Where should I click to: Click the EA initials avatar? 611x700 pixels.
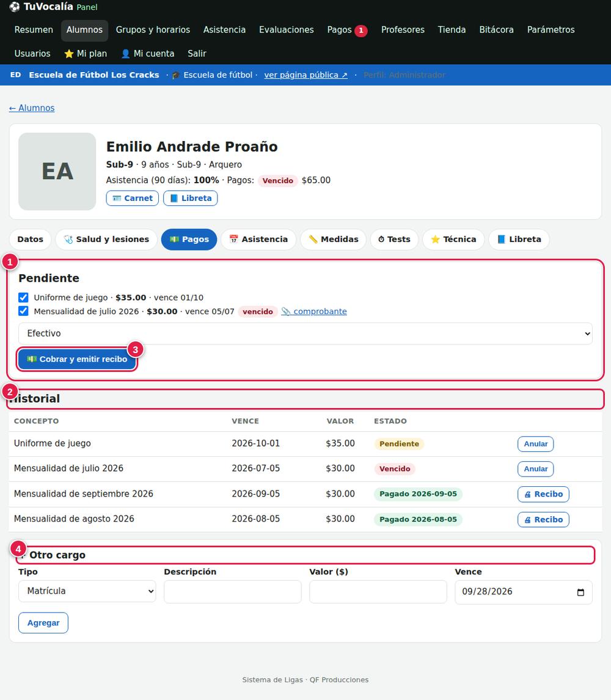click(57, 172)
